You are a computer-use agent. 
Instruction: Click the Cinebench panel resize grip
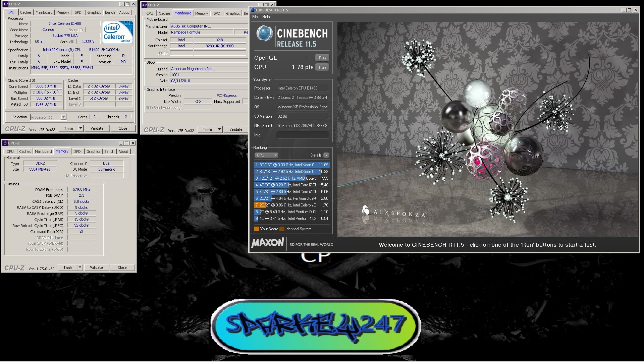pos(335,135)
